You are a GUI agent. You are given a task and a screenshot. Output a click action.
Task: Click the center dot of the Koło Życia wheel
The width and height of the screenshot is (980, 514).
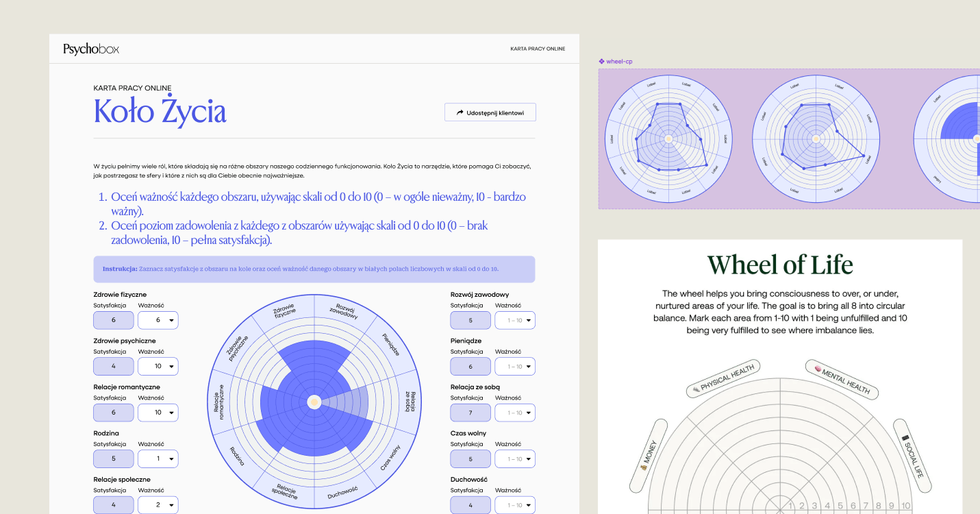click(x=314, y=402)
